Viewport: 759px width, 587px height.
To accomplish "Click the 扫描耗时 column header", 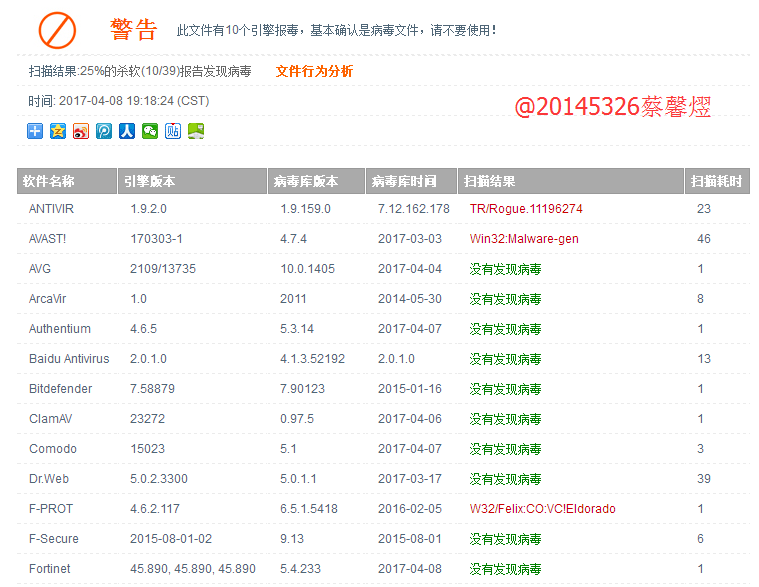I will (716, 181).
